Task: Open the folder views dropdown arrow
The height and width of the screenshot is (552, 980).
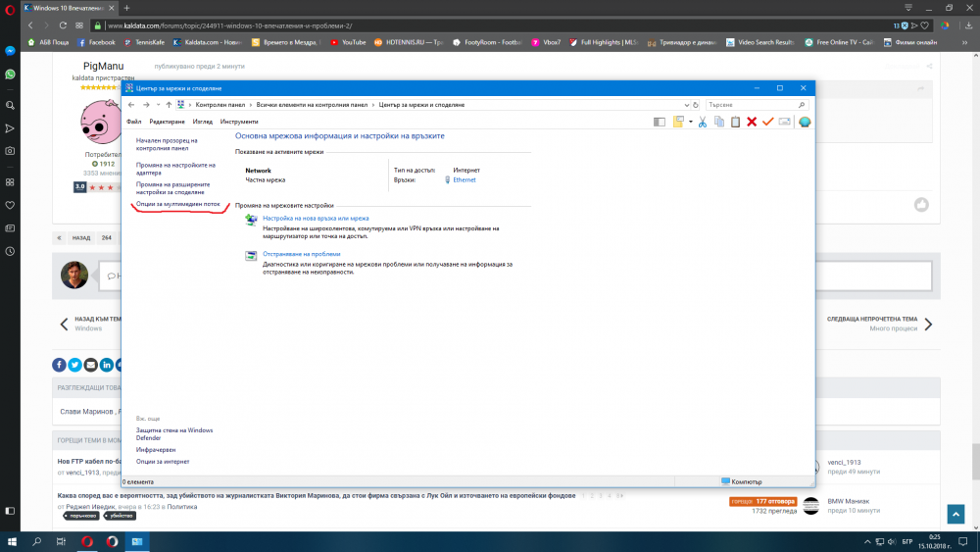Action: (691, 122)
